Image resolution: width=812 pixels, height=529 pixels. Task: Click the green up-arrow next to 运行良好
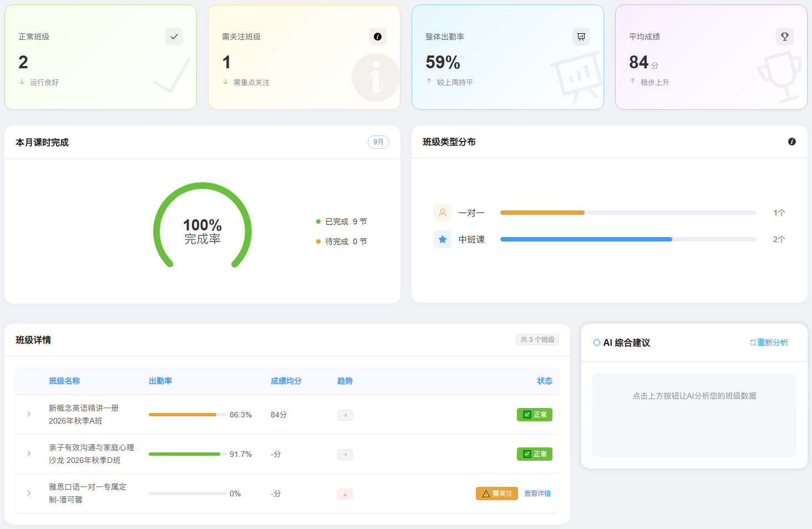pyautogui.click(x=22, y=82)
